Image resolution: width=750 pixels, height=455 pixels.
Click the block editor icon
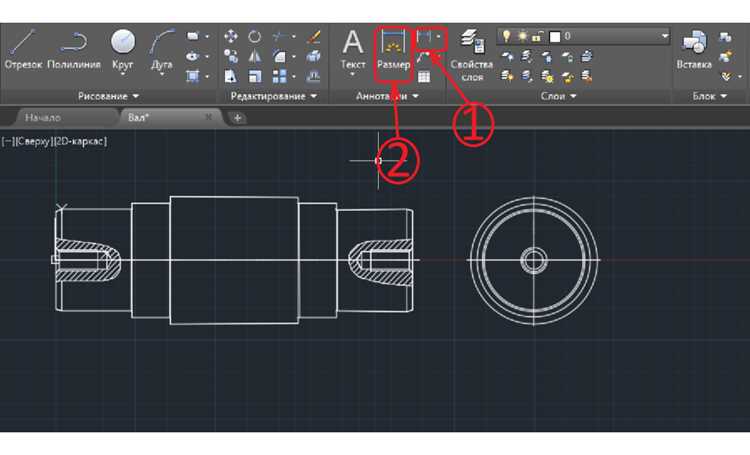[x=726, y=56]
